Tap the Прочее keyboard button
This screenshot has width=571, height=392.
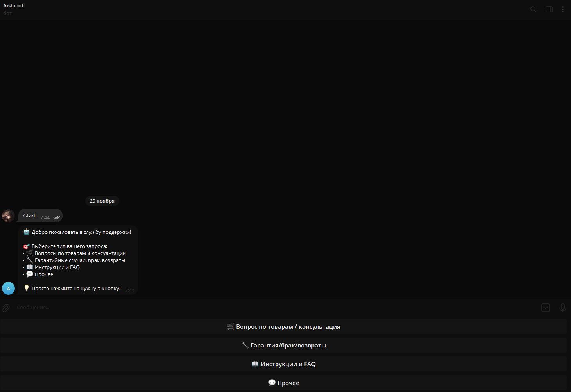pyautogui.click(x=283, y=383)
